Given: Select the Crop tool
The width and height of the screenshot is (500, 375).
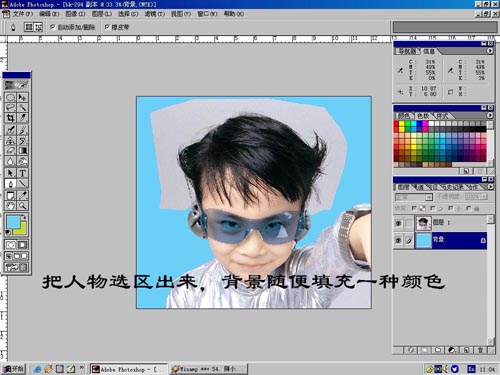Looking at the screenshot, I should [x=10, y=118].
